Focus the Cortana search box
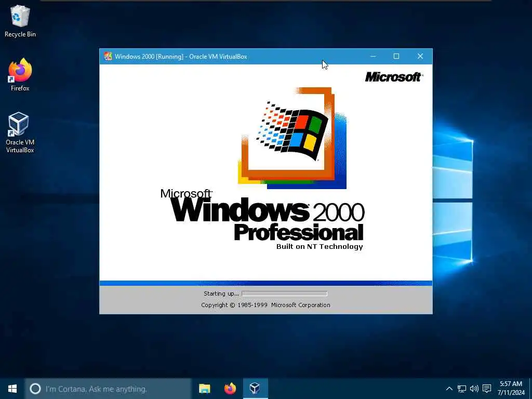The image size is (532, 399). pyautogui.click(x=108, y=389)
